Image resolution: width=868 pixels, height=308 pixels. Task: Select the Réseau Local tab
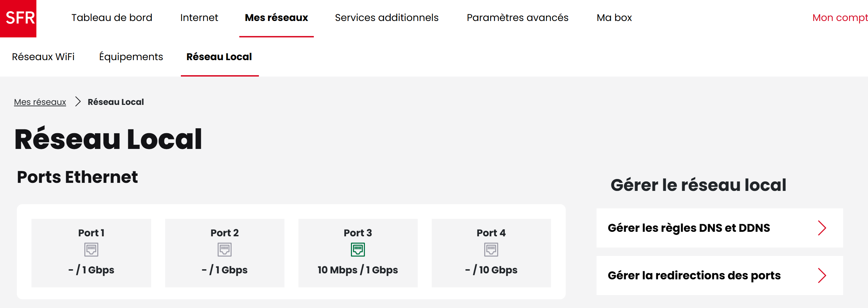click(x=219, y=57)
